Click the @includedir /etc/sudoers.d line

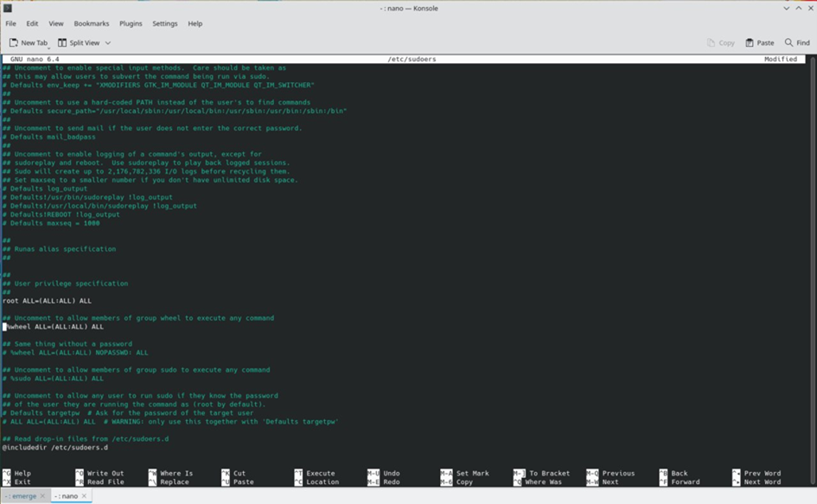tap(55, 448)
